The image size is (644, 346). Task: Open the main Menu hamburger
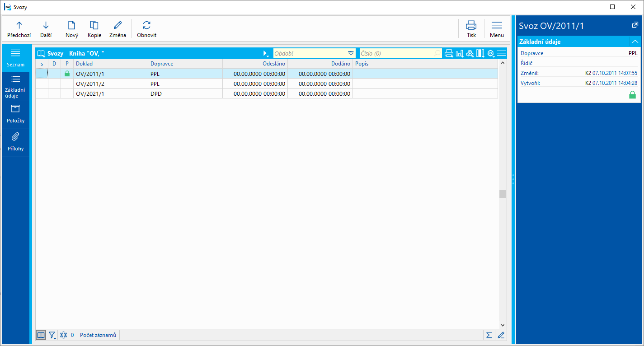pyautogui.click(x=497, y=29)
